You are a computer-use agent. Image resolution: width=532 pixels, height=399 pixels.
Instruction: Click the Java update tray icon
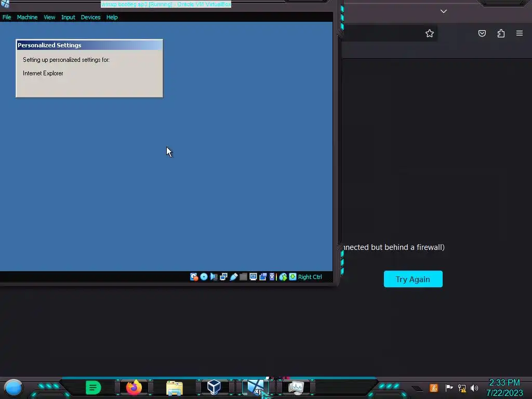tap(434, 388)
